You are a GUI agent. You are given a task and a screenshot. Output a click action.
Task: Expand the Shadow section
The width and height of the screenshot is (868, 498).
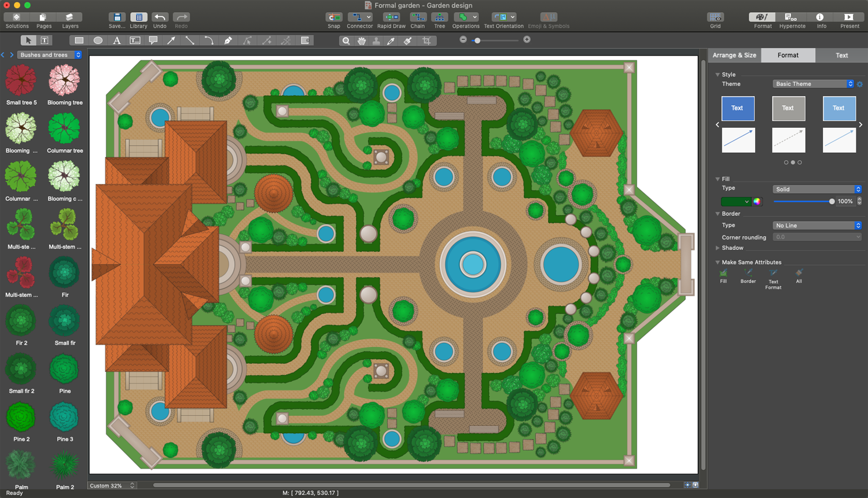point(718,248)
